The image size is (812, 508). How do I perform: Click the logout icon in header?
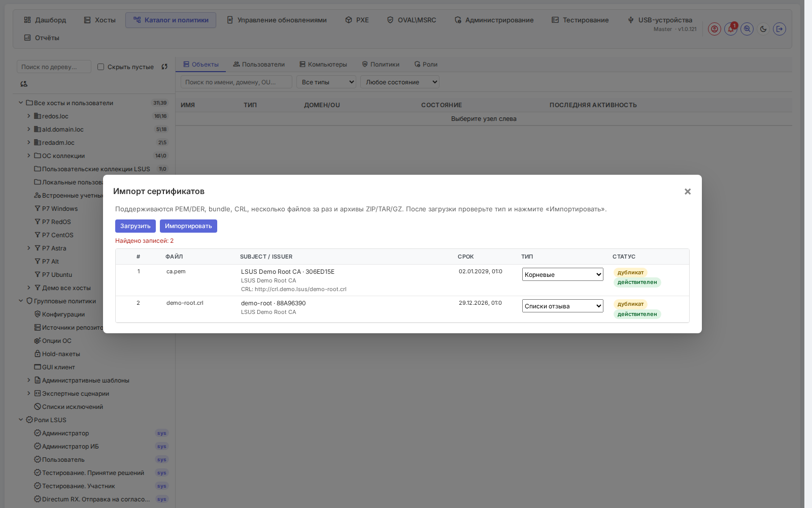(780, 29)
